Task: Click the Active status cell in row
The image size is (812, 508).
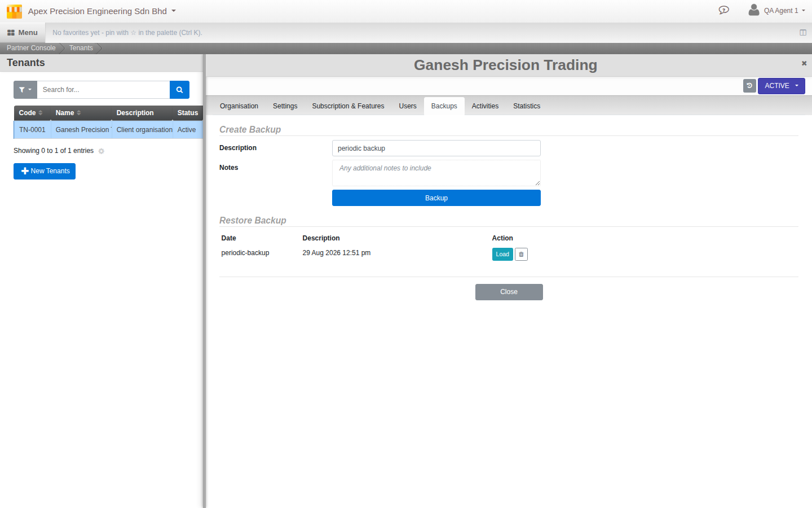Action: coord(187,130)
